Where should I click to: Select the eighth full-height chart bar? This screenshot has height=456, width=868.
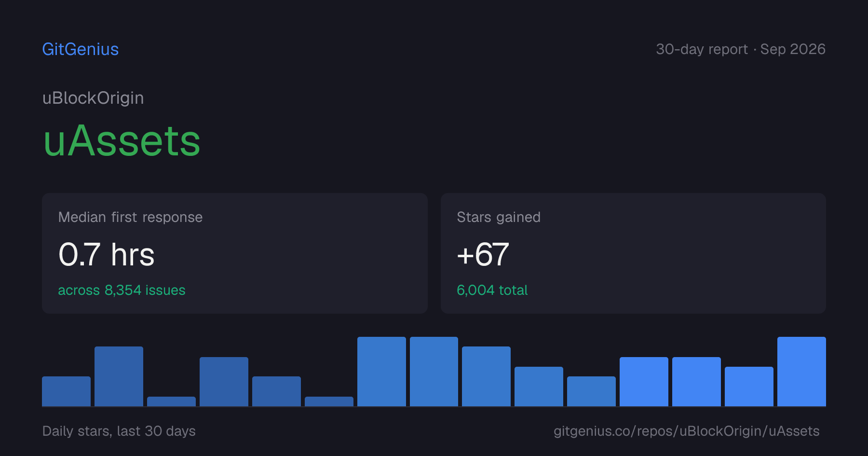point(434,372)
